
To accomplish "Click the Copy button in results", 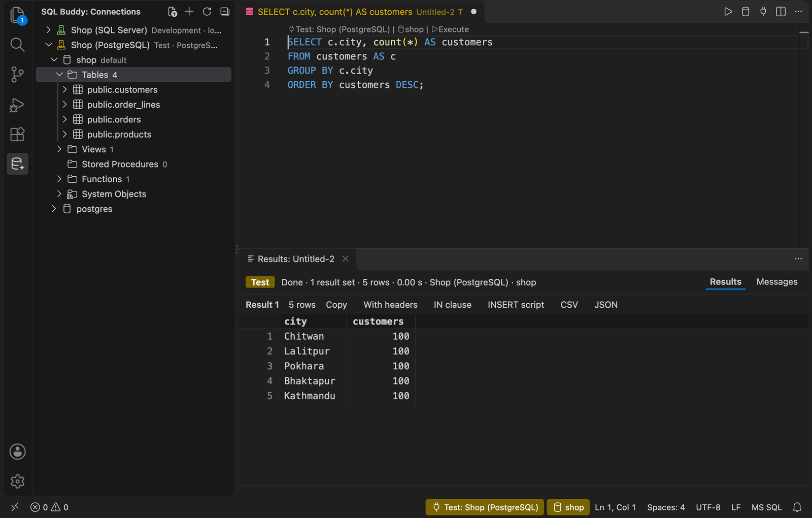I will point(336,305).
